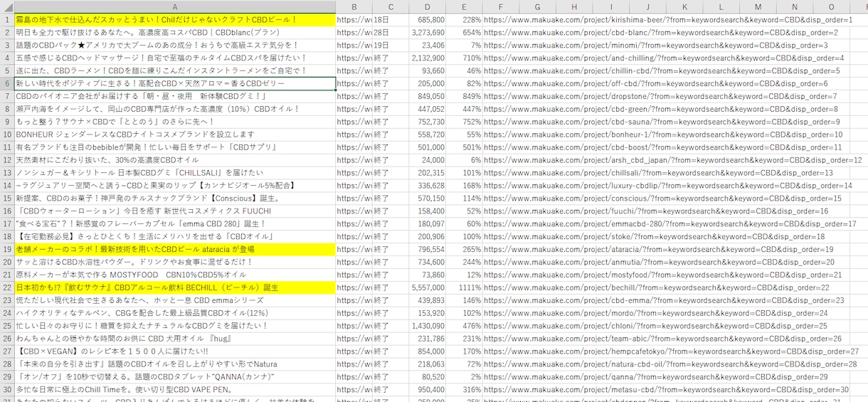The width and height of the screenshot is (868, 402).
Task: Open the hempcafetokyo project URL
Action: click(x=671, y=351)
